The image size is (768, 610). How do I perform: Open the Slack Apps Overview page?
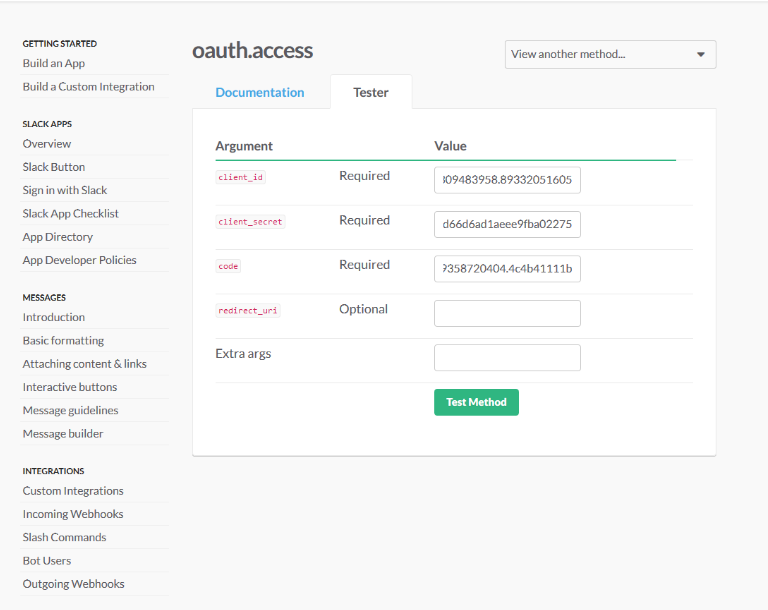[47, 144]
